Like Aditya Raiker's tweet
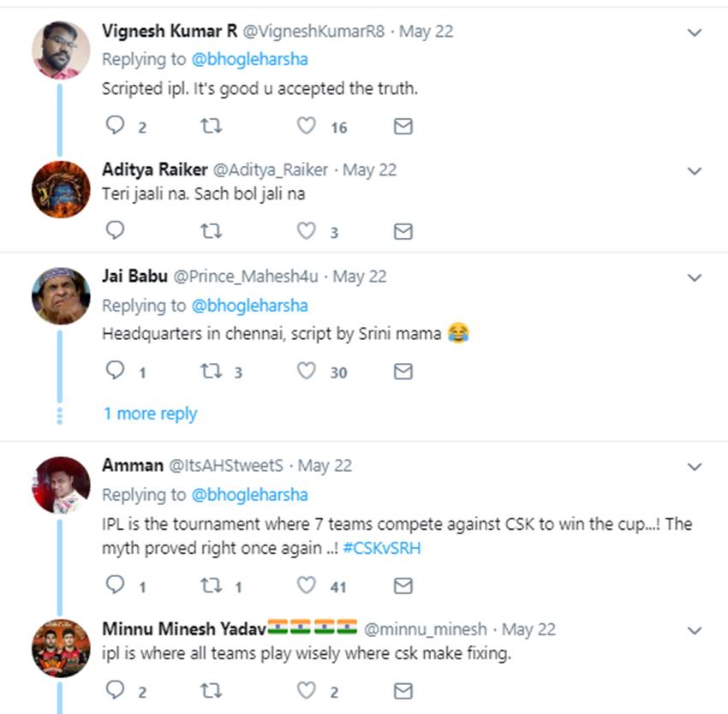Viewport: 728px width, 714px height. point(306,231)
